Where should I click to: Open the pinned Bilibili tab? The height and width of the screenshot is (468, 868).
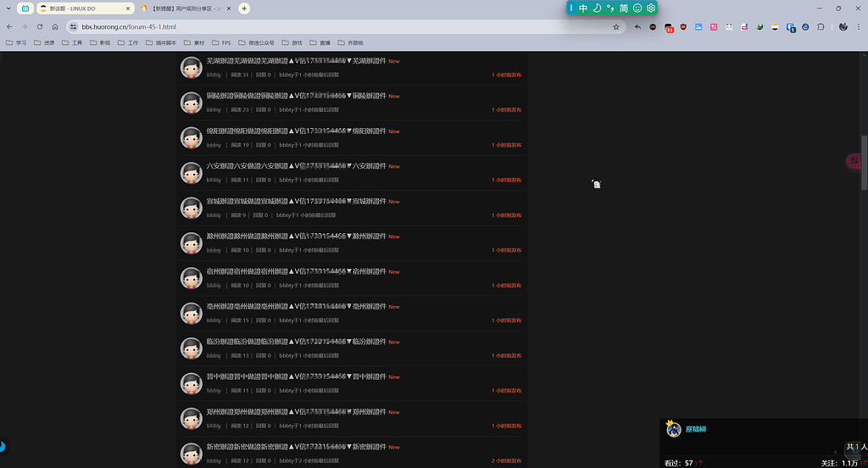[x=25, y=8]
